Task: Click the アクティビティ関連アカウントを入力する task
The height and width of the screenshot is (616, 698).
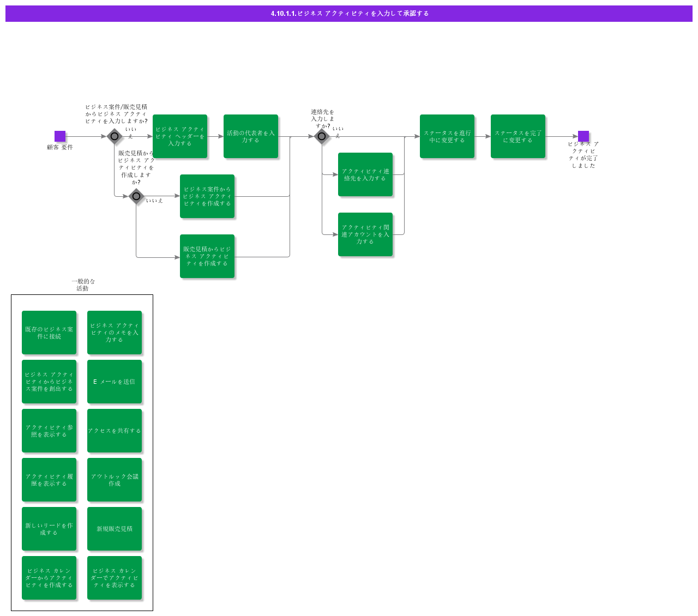Action: [x=365, y=234]
